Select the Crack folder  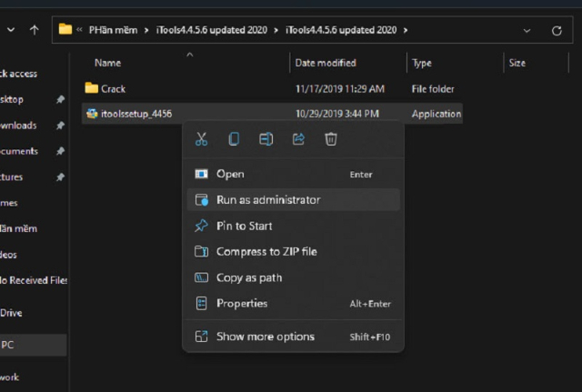pyautogui.click(x=272, y=89)
